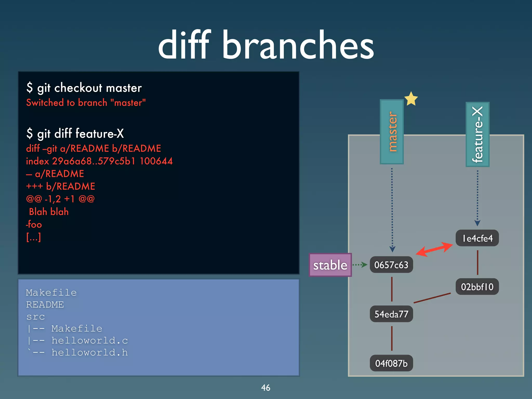Click the 'git checkout master' command line
The image size is (532, 399).
pos(84,88)
